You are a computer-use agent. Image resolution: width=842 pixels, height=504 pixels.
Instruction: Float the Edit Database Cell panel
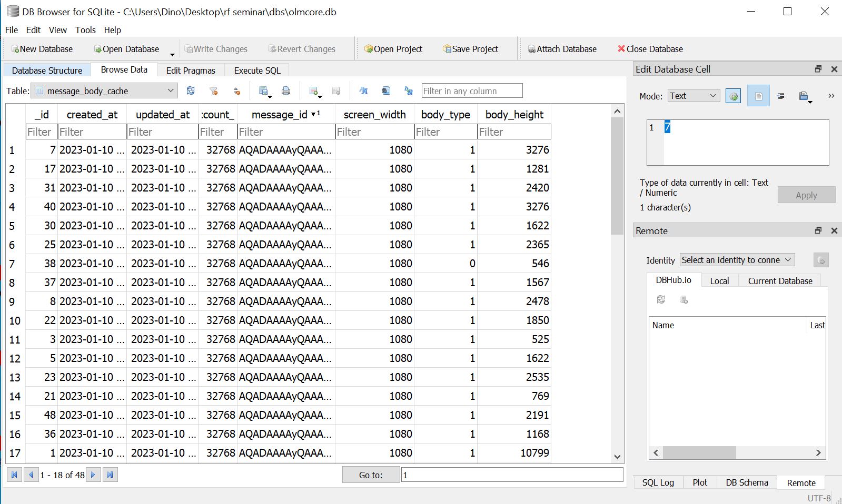click(818, 69)
